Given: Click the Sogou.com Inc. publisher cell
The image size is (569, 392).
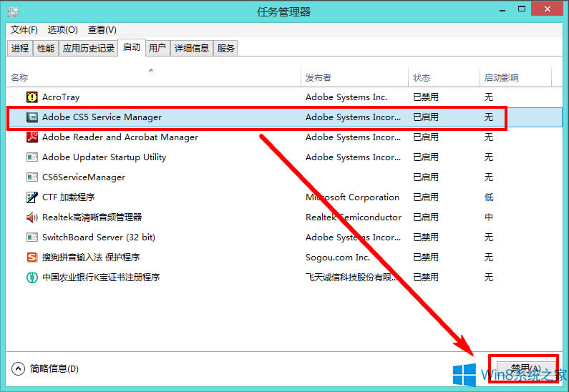Looking at the screenshot, I should coord(338,257).
